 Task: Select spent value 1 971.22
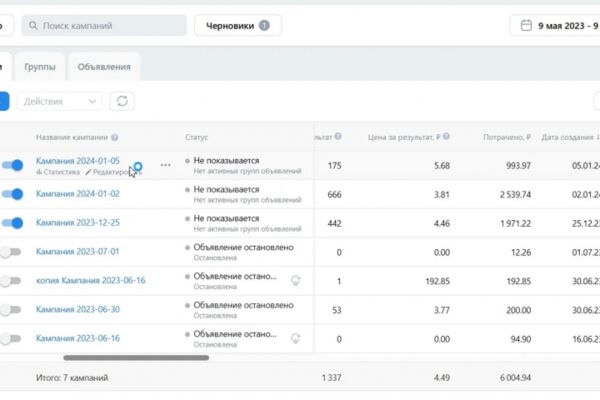tap(515, 224)
